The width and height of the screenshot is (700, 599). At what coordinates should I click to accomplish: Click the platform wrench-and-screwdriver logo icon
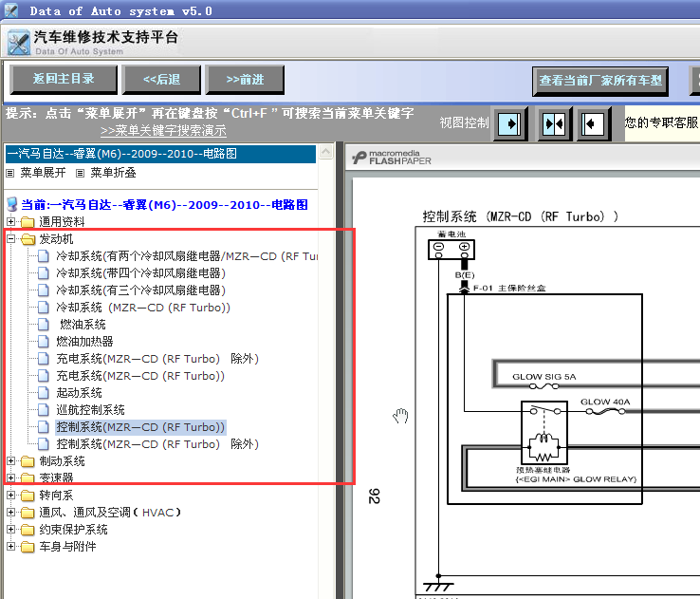point(19,43)
